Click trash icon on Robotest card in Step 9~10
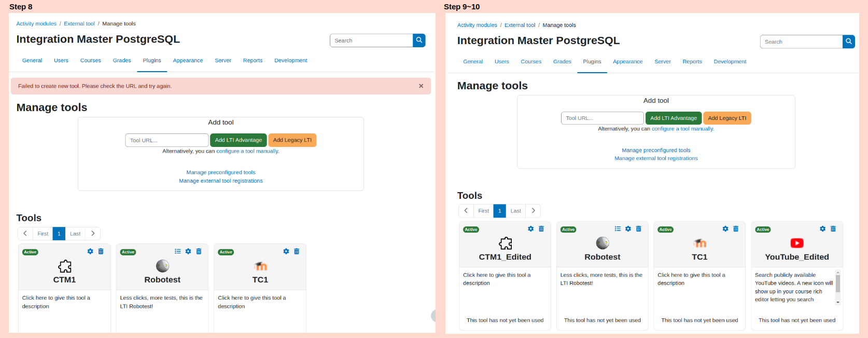 point(639,229)
